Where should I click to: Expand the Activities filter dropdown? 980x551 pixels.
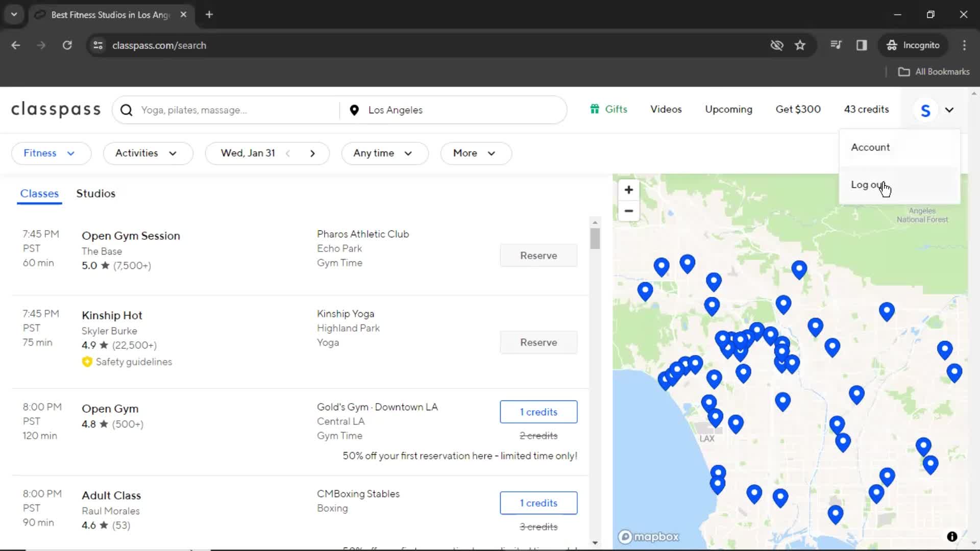coord(146,153)
